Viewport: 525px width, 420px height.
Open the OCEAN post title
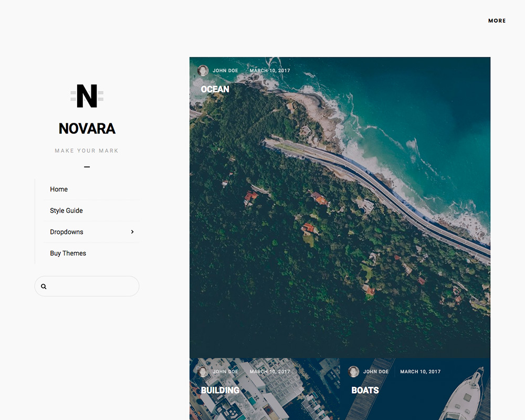click(215, 89)
